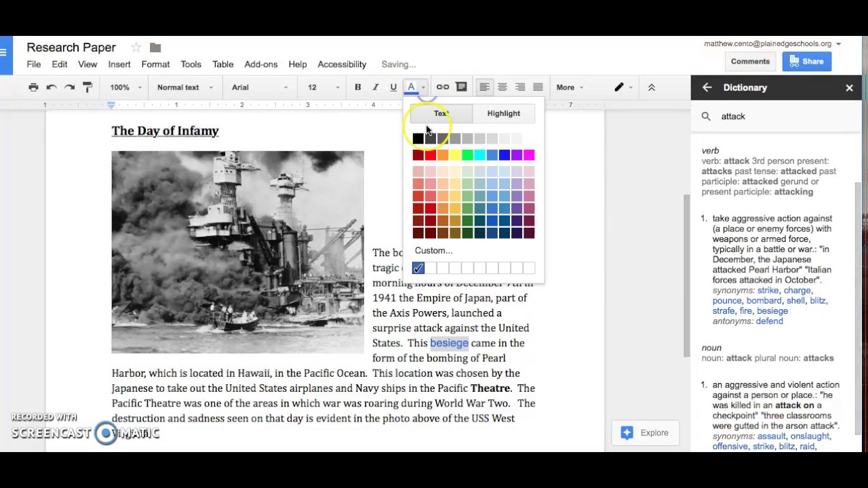Screen dimensions: 868x488
Task: Insert a comment with the toolbar comment icon
Action: coord(461,87)
